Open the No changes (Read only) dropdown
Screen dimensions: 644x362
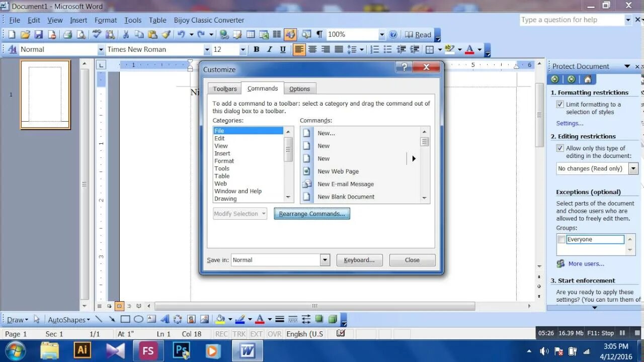point(633,168)
